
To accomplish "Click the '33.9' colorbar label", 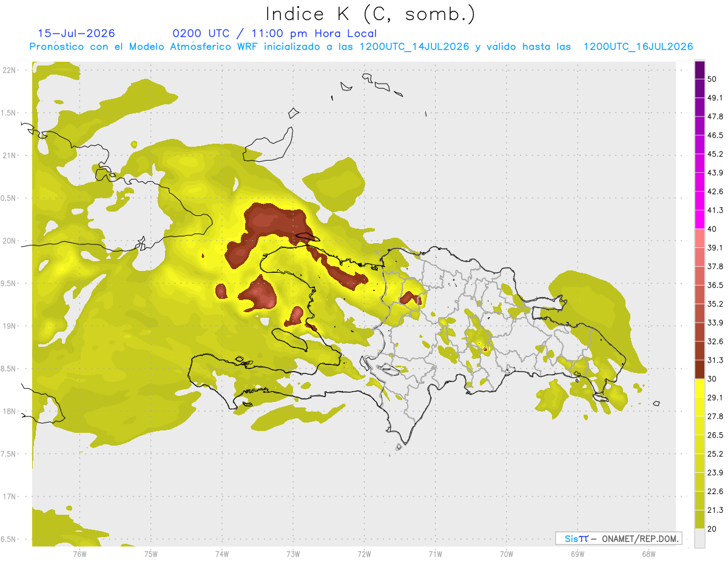I will (x=715, y=323).
